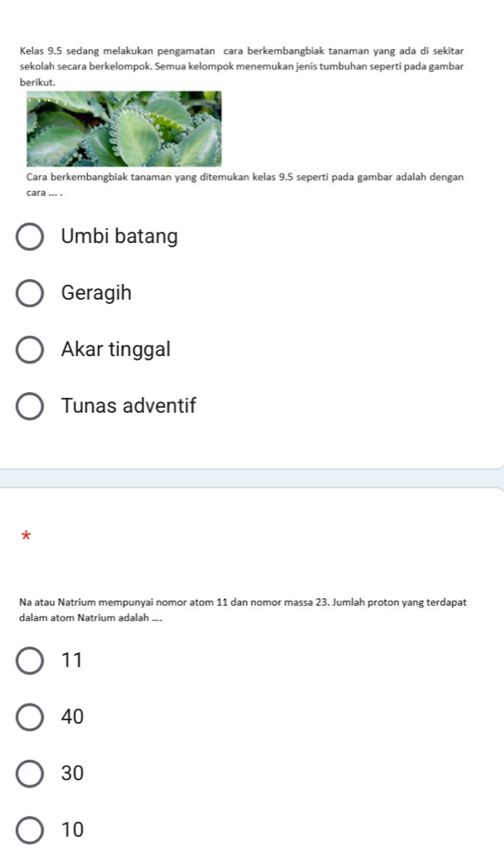Click the '10' answer label text
Viewport: 504px width, 867px height.
click(x=73, y=830)
